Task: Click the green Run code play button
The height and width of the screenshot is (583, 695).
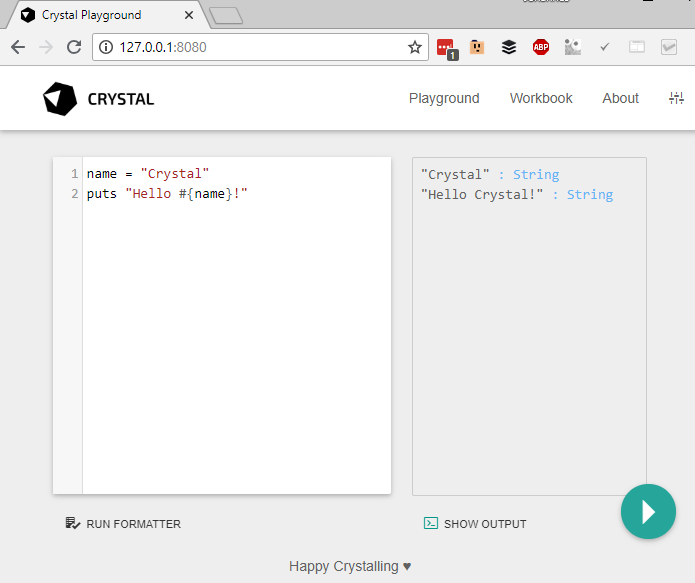Action: 648,512
